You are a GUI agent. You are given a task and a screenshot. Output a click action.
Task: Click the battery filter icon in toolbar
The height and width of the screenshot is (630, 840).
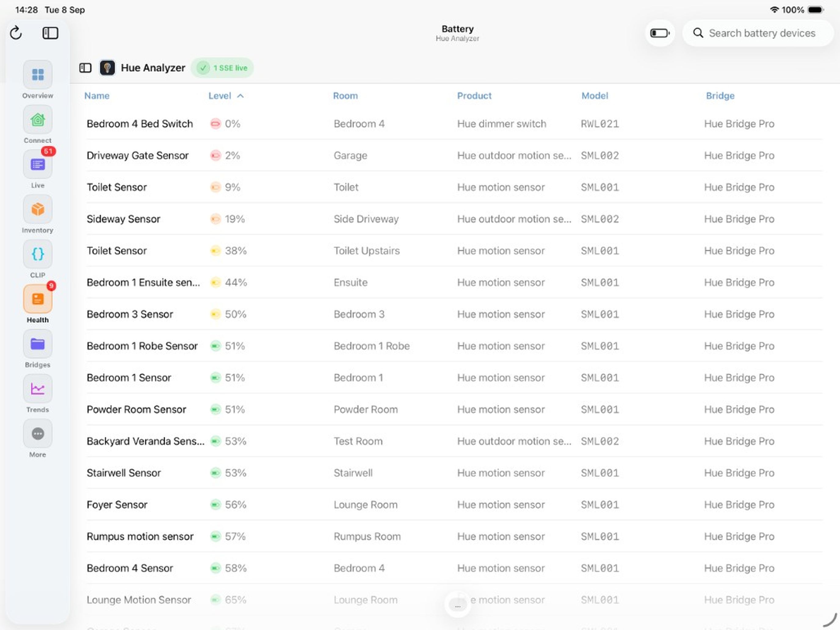(660, 33)
